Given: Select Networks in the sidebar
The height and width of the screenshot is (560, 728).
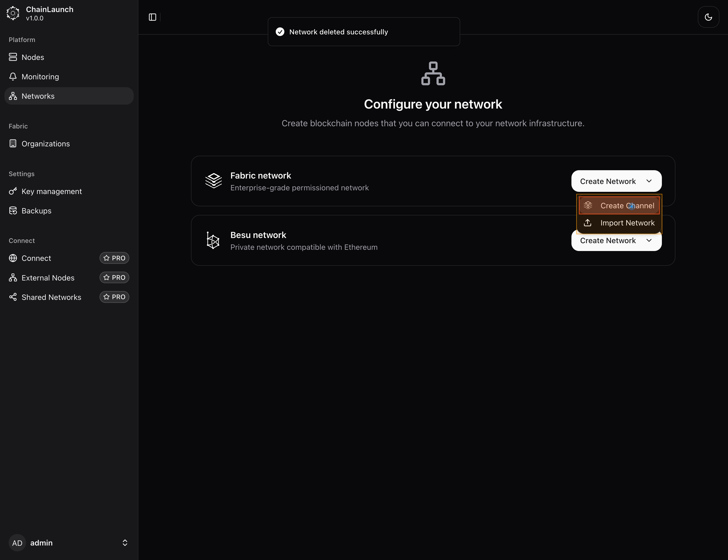Looking at the screenshot, I should [x=38, y=96].
